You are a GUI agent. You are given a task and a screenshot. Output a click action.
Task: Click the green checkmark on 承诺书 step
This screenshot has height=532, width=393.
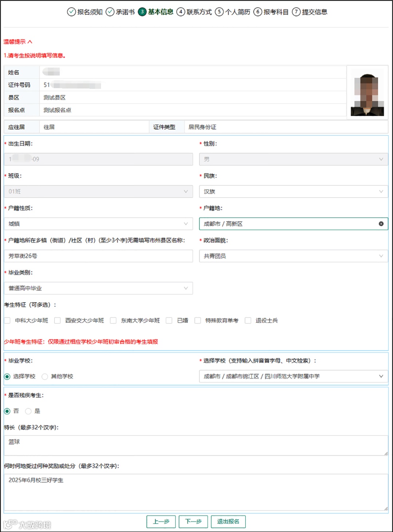point(110,12)
